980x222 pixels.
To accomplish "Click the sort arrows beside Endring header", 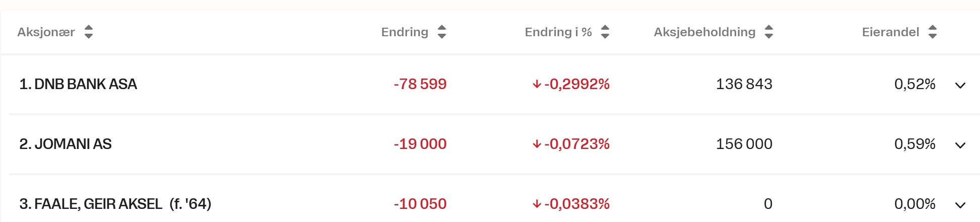I will click(x=442, y=32).
